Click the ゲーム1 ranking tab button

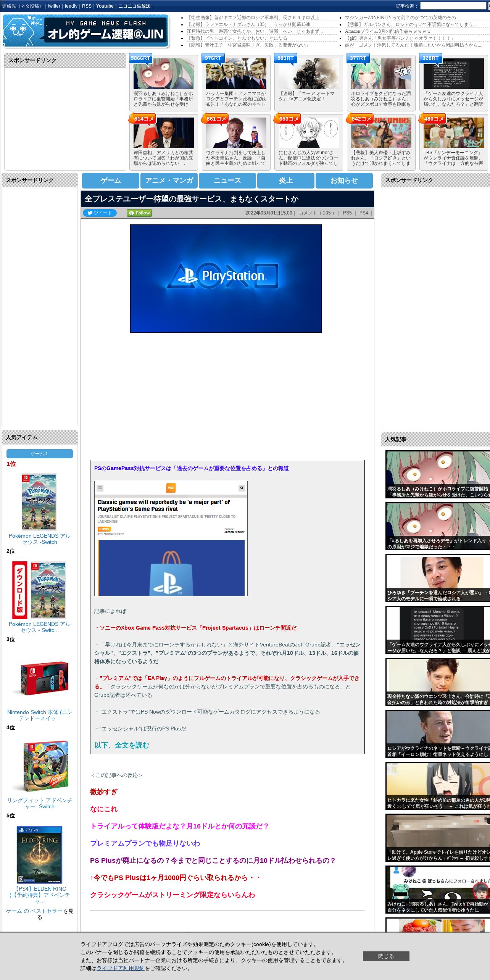point(40,454)
